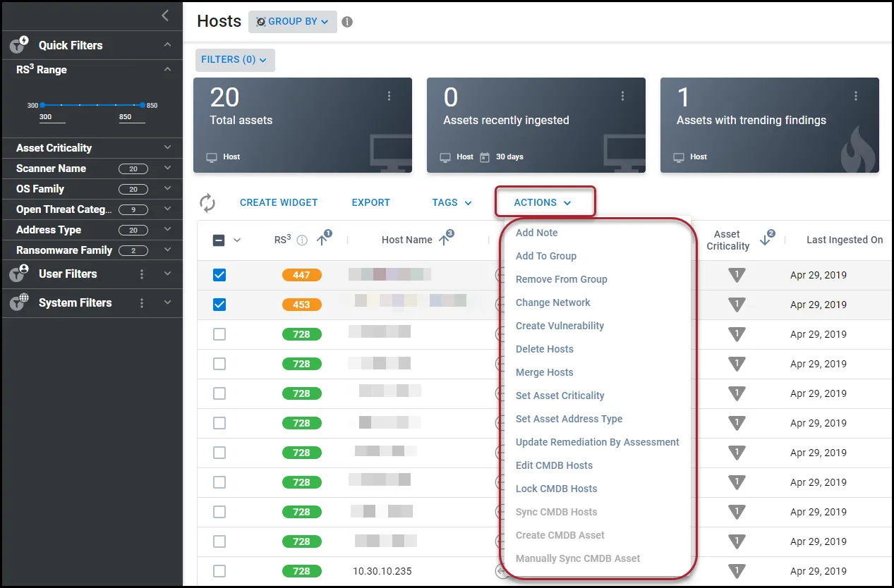Expand the Scanner Name filter
Viewport: 894px width, 588px height.
point(167,169)
